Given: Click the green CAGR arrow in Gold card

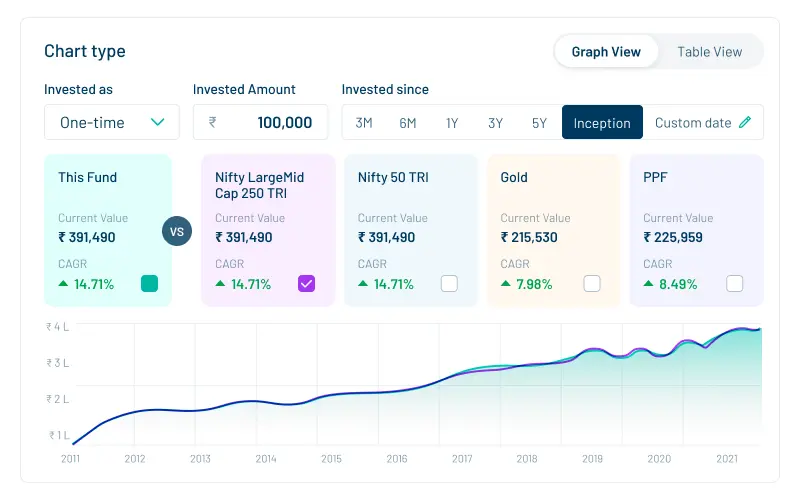Looking at the screenshot, I should (x=507, y=284).
